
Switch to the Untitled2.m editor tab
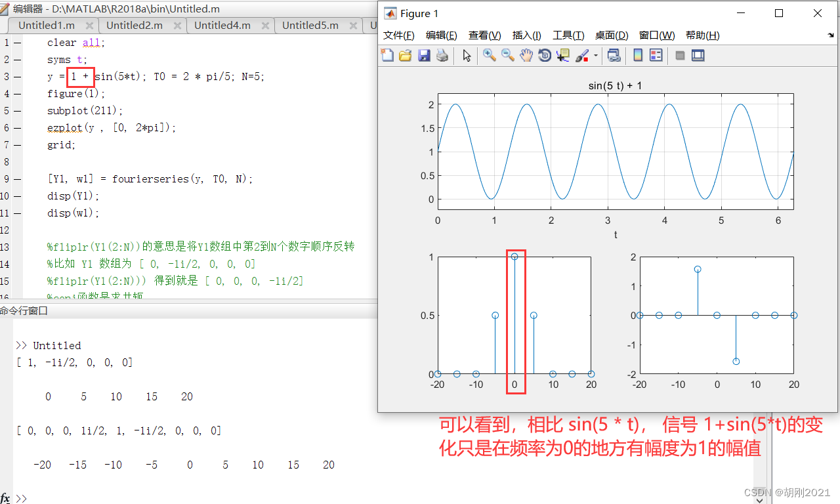[135, 26]
